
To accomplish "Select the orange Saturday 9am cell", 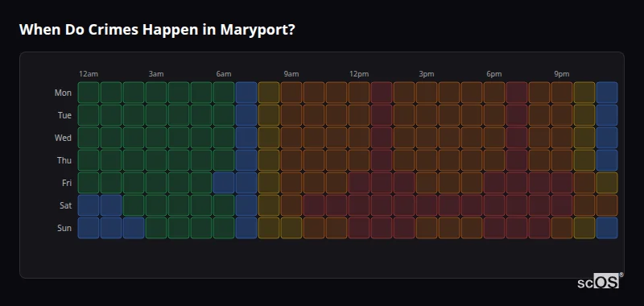I will coord(291,205).
